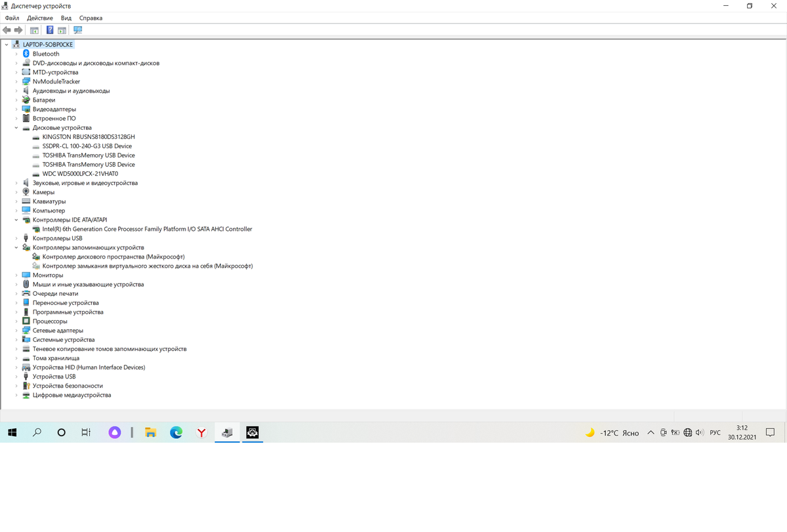This screenshot has width=787, height=532.
Task: Select Устройства USB category
Action: coord(54,377)
